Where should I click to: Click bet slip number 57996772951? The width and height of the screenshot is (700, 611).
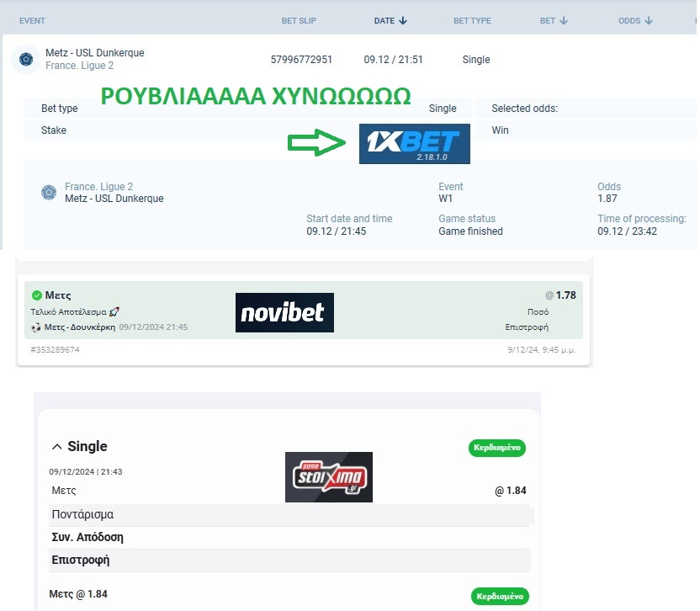[x=301, y=60]
